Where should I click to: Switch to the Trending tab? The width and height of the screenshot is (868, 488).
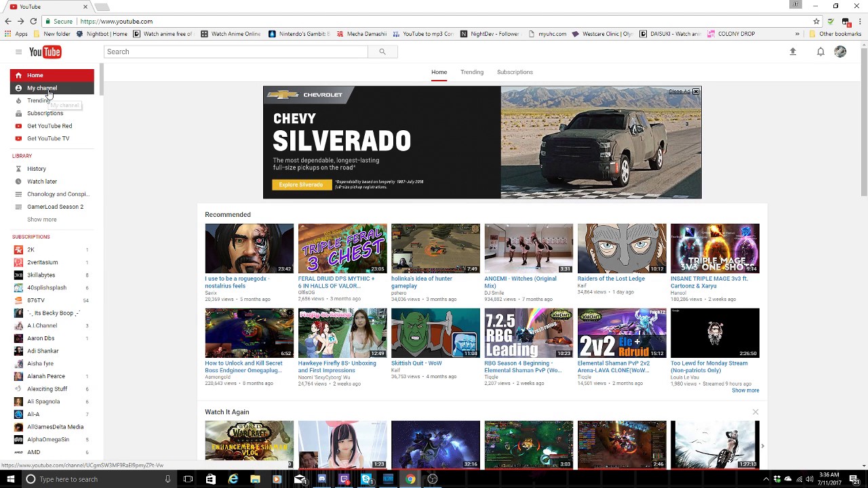coord(472,72)
